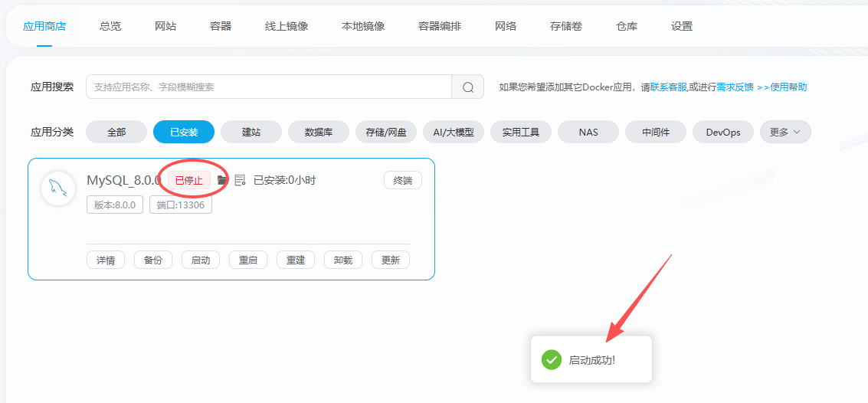
Task: Open MySQL log document icon
Action: coord(240,180)
